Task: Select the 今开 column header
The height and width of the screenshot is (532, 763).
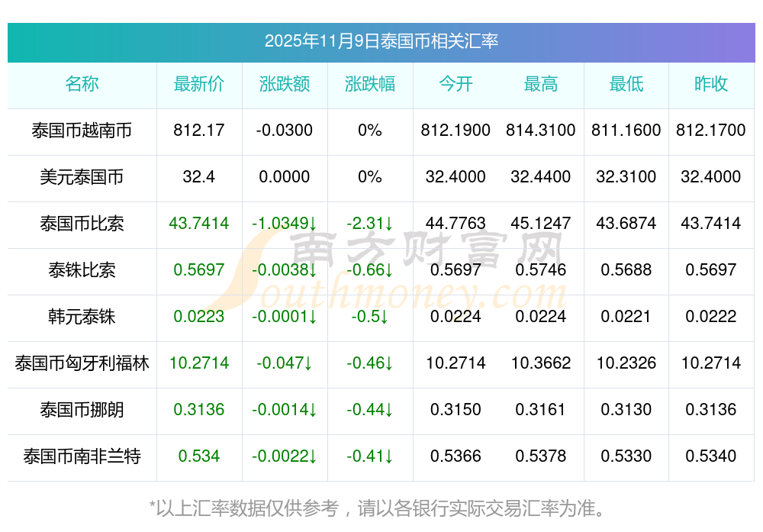Action: pos(456,84)
